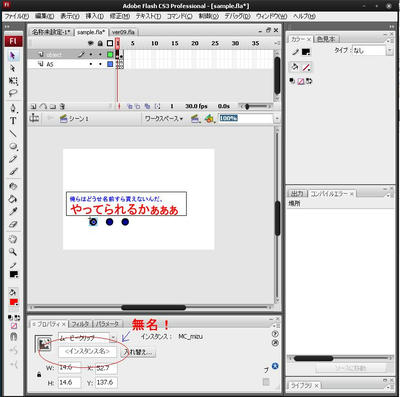Toggle outline square for AS layer

pos(110,64)
